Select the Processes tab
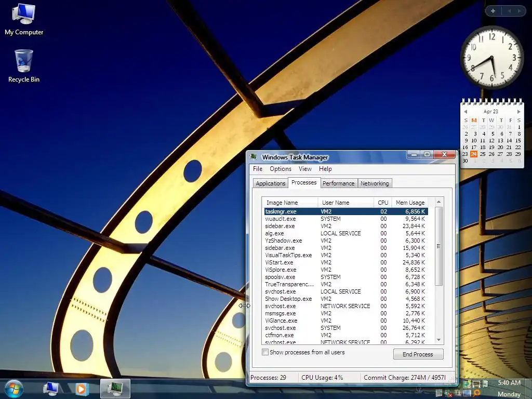 point(304,182)
